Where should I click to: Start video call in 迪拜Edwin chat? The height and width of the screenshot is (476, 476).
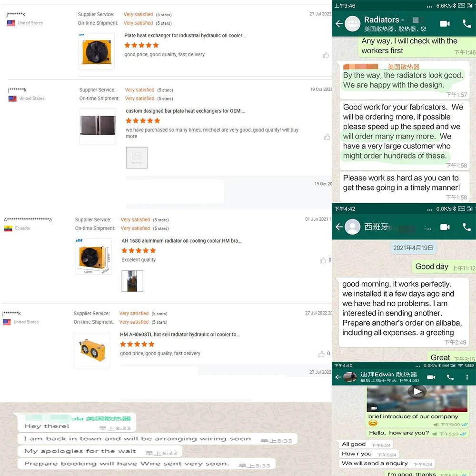(431, 377)
